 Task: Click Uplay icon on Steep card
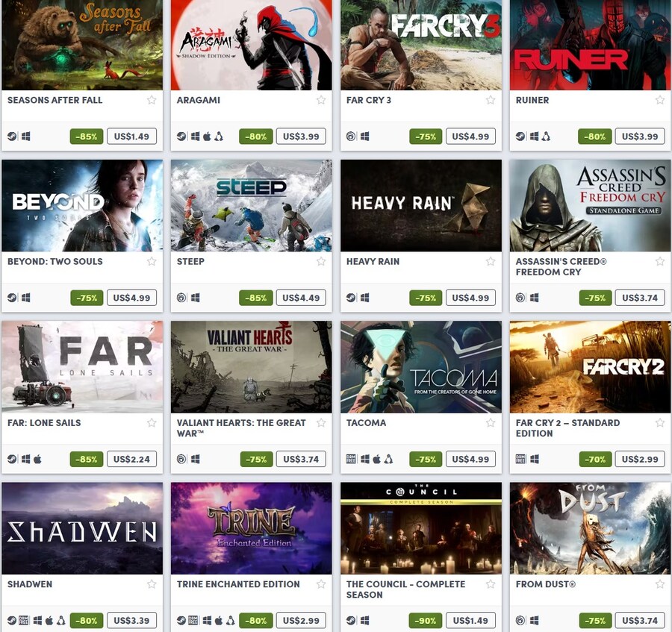[181, 298]
